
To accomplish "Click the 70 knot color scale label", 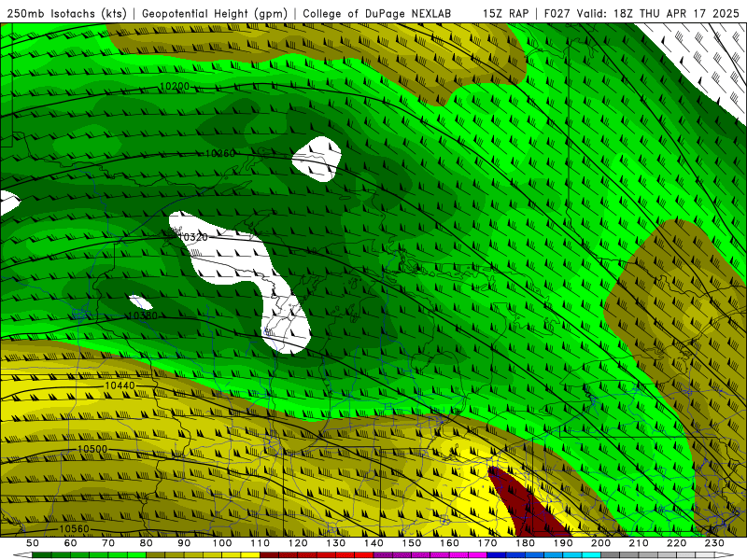I will pyautogui.click(x=108, y=543).
